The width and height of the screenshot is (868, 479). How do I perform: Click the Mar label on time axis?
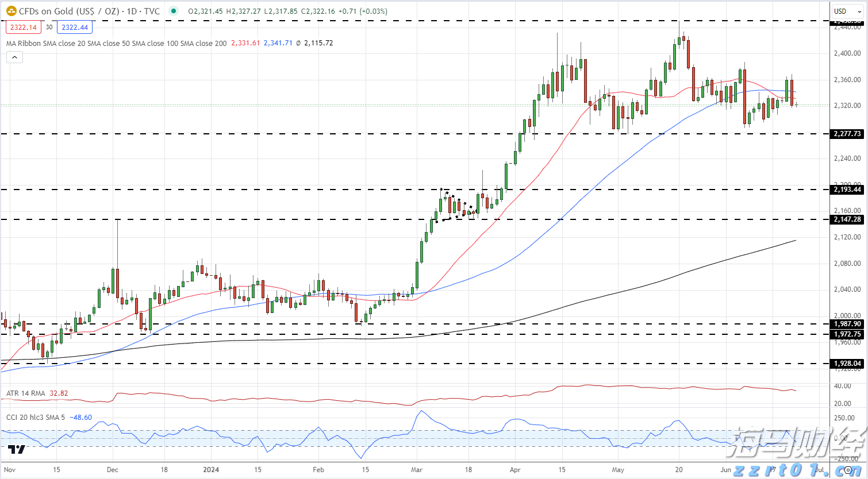click(x=417, y=470)
